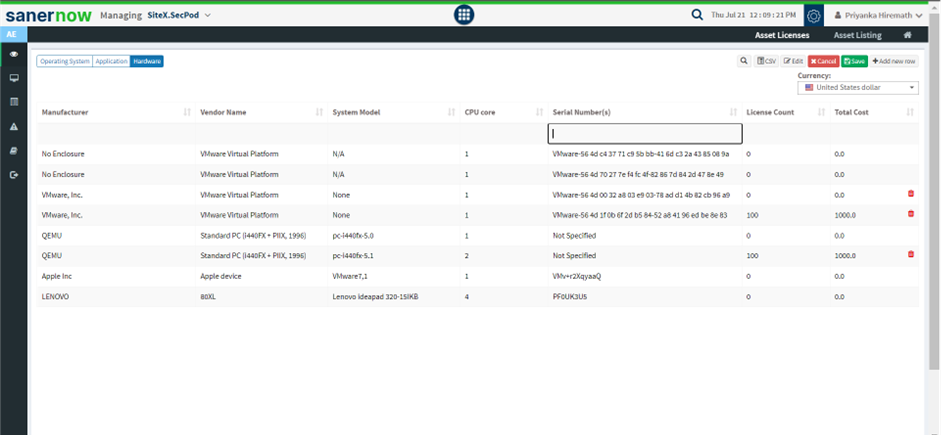Screen dimensions: 941x435
Task: Sort by Serial Number(s) column arrows
Action: point(733,112)
